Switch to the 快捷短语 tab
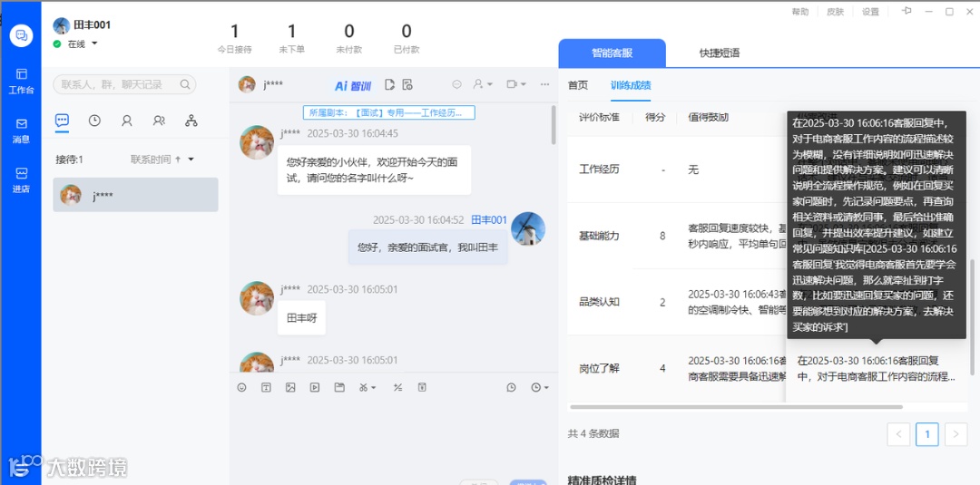980x485 pixels. pos(720,53)
